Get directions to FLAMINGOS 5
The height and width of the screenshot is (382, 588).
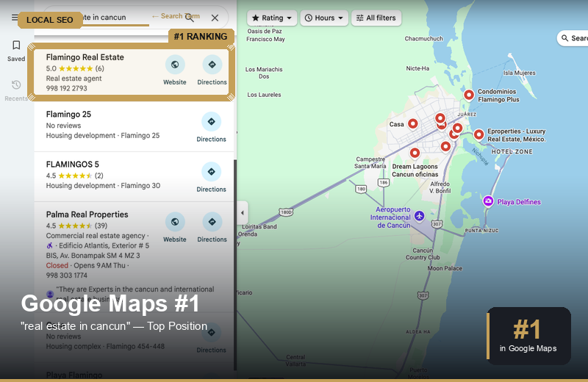(212, 172)
